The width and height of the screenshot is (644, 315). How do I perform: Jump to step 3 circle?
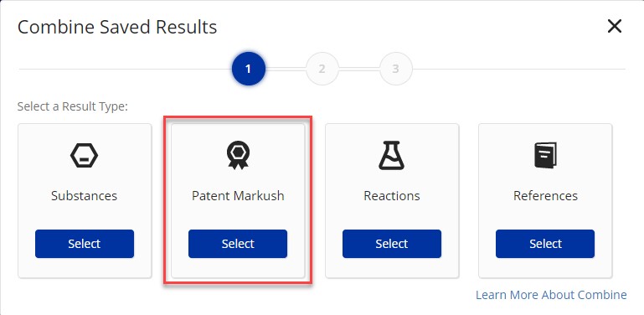point(395,69)
